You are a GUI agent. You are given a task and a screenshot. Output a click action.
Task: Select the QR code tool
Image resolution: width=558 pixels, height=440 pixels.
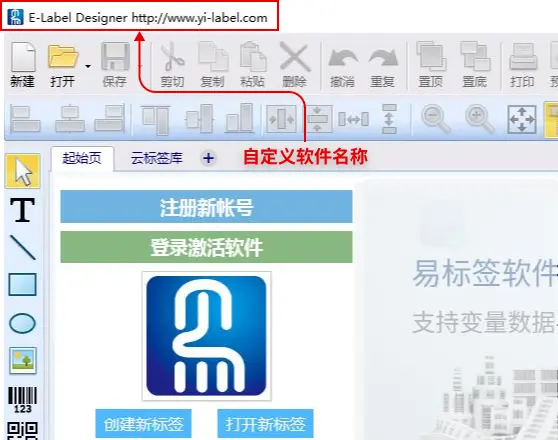[22, 430]
